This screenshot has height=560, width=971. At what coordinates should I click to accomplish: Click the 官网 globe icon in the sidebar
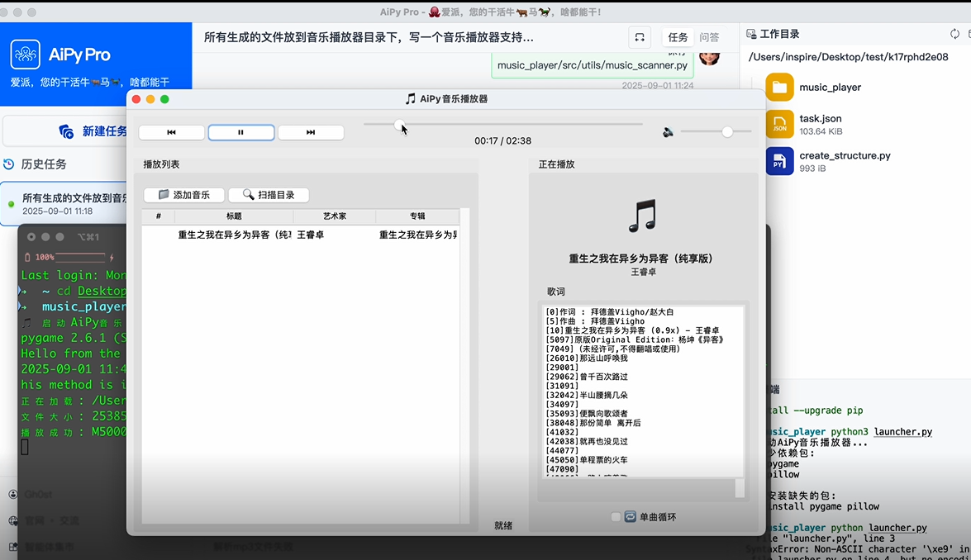(13, 521)
